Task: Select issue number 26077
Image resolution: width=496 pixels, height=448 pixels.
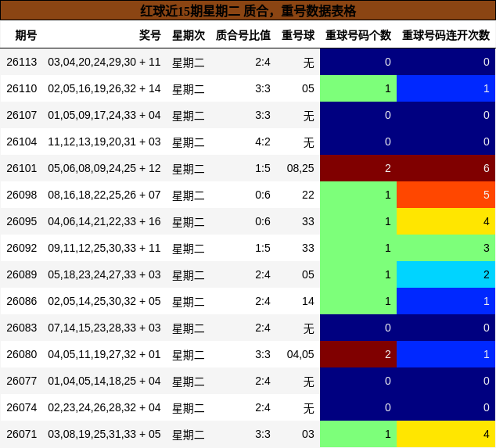Action: 21,381
